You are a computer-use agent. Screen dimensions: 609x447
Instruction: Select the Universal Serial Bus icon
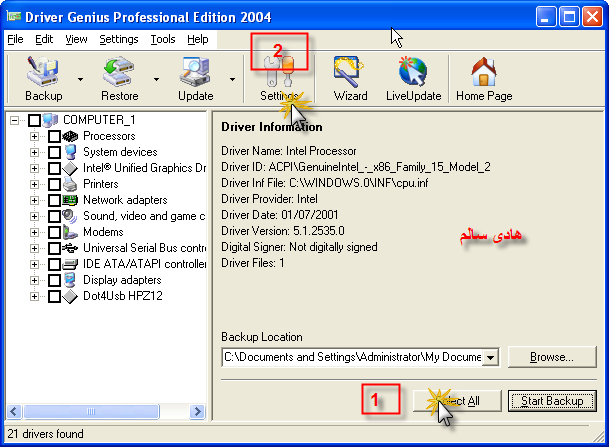(x=70, y=248)
